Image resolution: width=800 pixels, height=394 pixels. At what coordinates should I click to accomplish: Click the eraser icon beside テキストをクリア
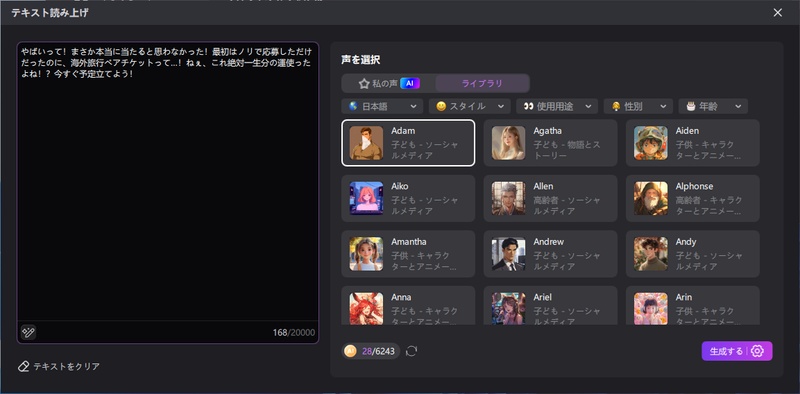(x=23, y=366)
